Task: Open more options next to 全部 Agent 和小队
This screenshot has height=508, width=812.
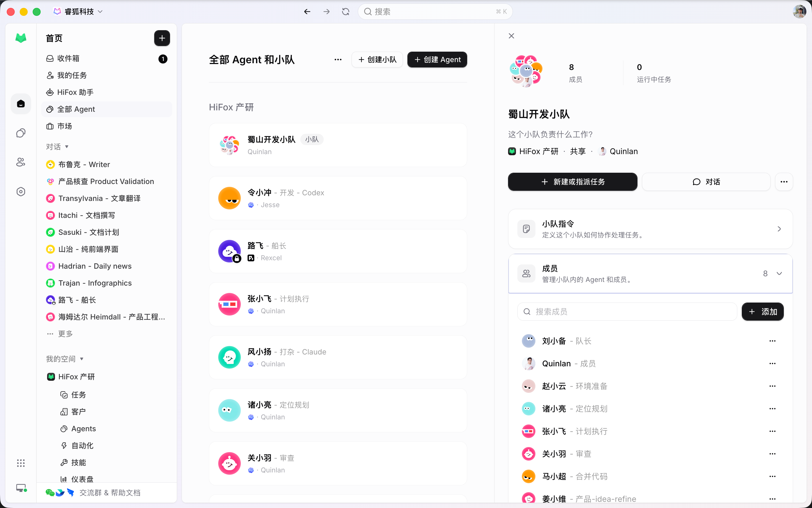Action: click(338, 60)
